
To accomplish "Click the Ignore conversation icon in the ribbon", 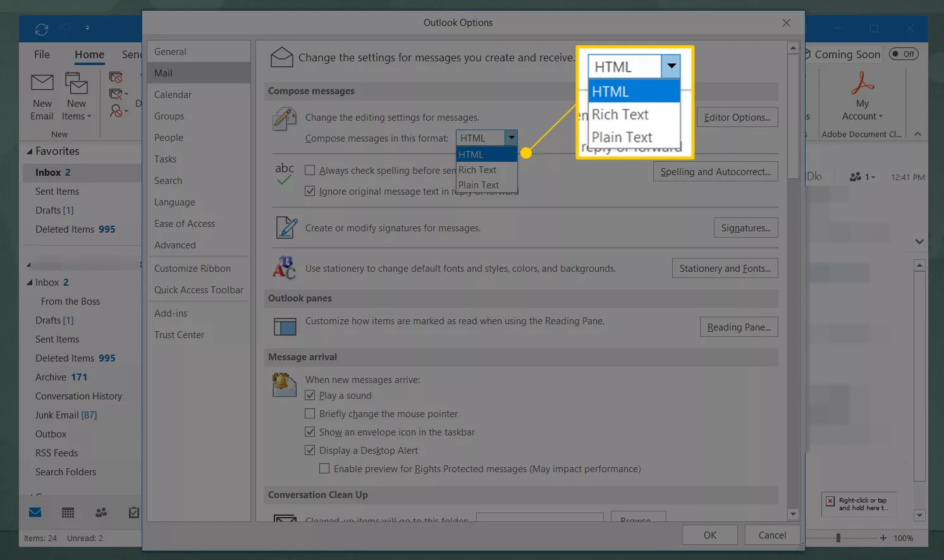I will click(116, 77).
